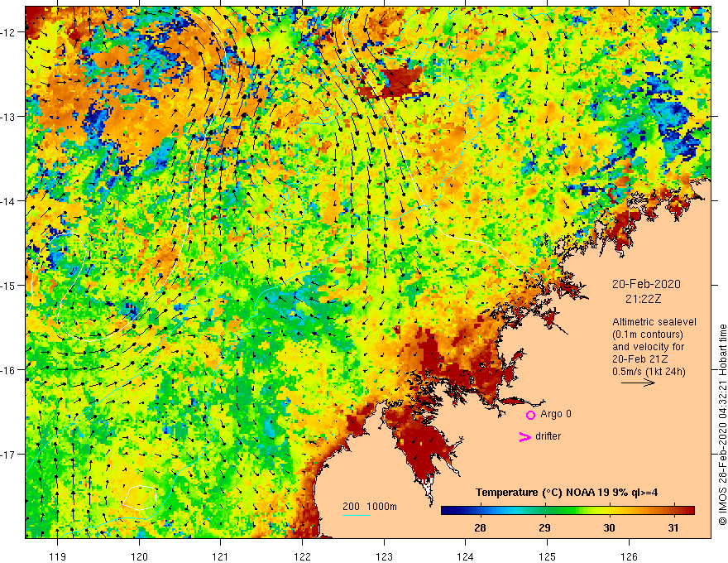Click latitude axis label -14

tap(9, 201)
